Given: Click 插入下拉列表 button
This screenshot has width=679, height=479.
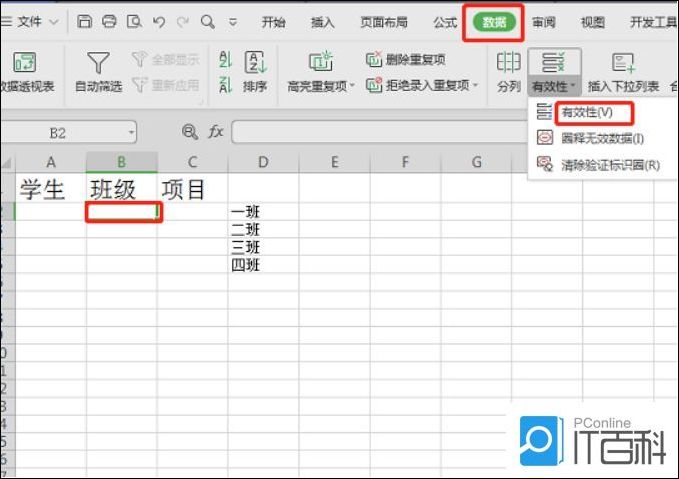Looking at the screenshot, I should pos(623,72).
